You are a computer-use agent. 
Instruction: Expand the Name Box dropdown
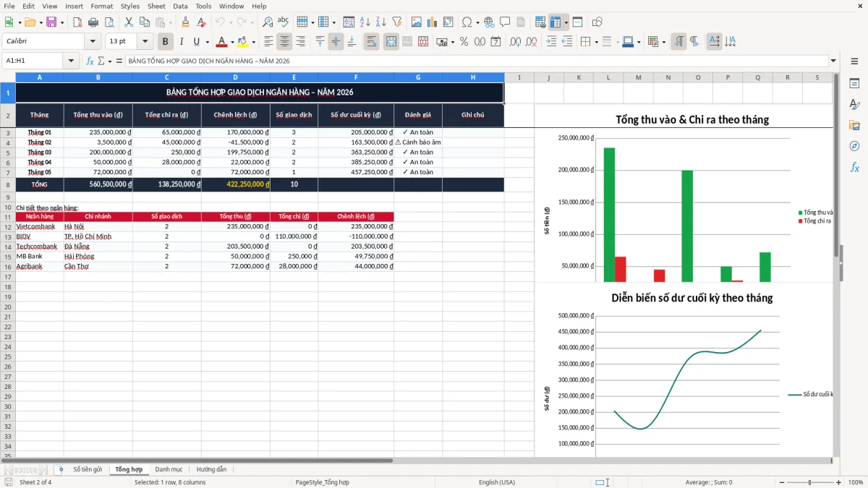tap(71, 61)
